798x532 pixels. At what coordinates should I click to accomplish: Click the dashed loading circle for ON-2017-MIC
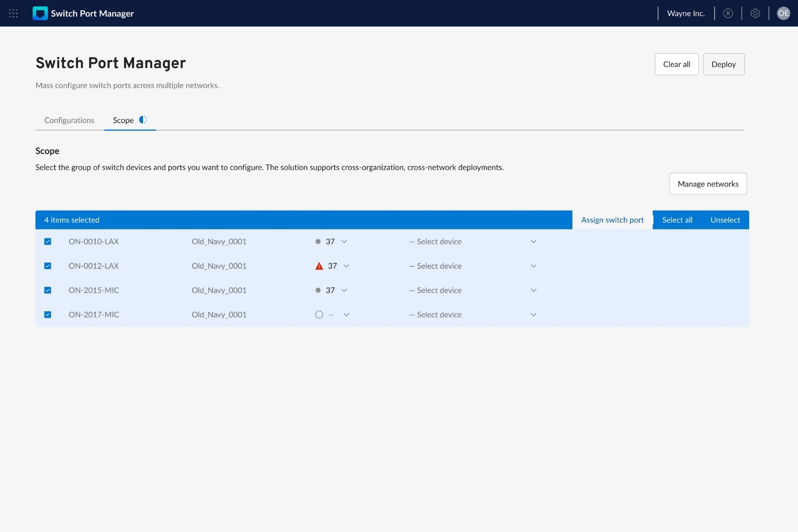pyautogui.click(x=319, y=315)
